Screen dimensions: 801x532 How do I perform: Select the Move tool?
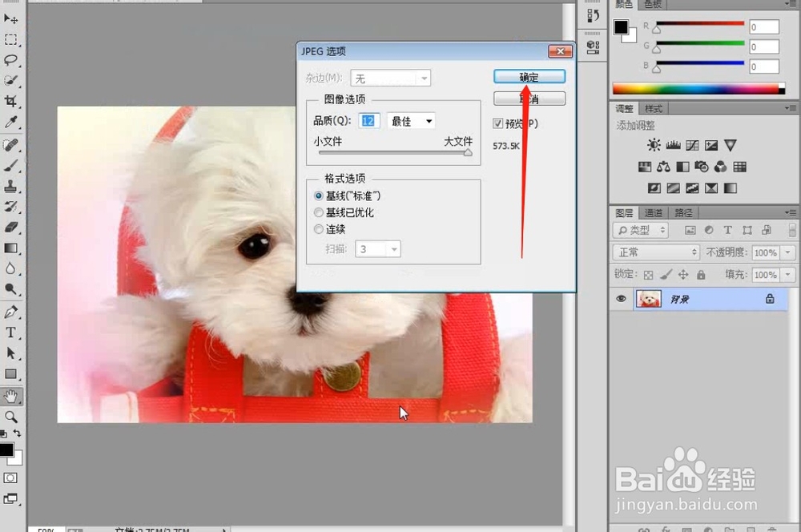tap(10, 19)
